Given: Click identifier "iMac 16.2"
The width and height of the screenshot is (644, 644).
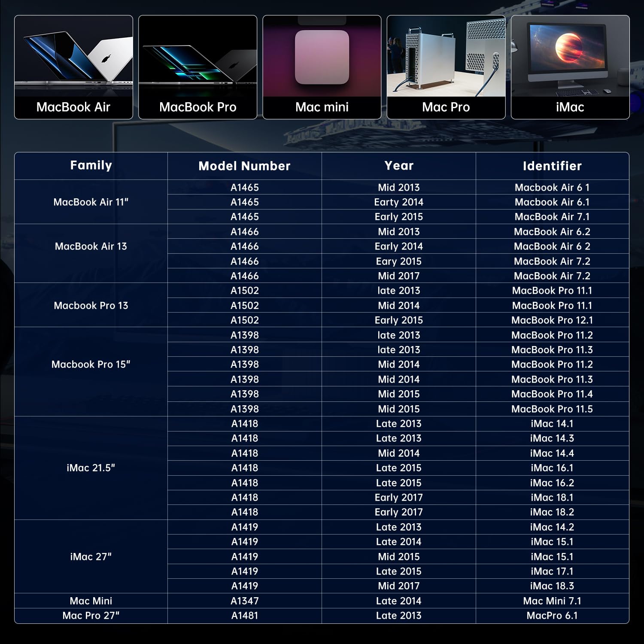Looking at the screenshot, I should (552, 483).
